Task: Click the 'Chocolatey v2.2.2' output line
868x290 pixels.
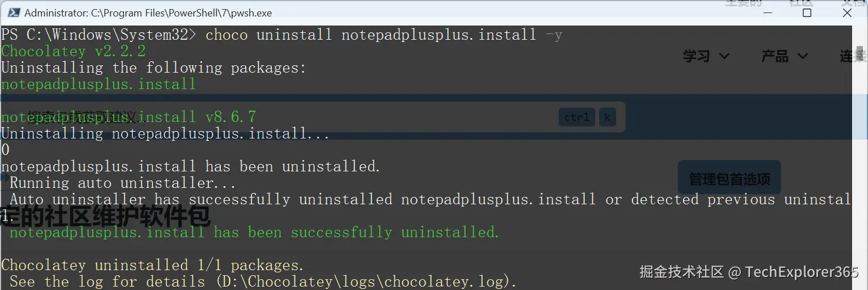Action: (x=73, y=51)
